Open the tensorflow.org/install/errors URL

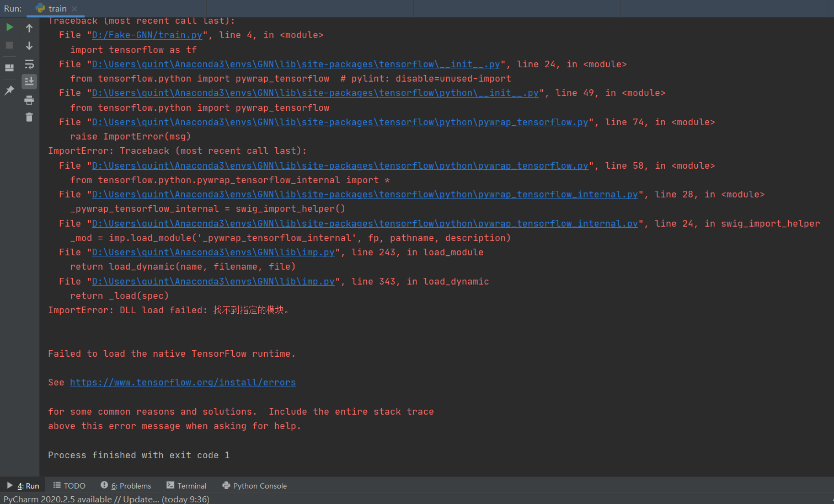coord(183,382)
